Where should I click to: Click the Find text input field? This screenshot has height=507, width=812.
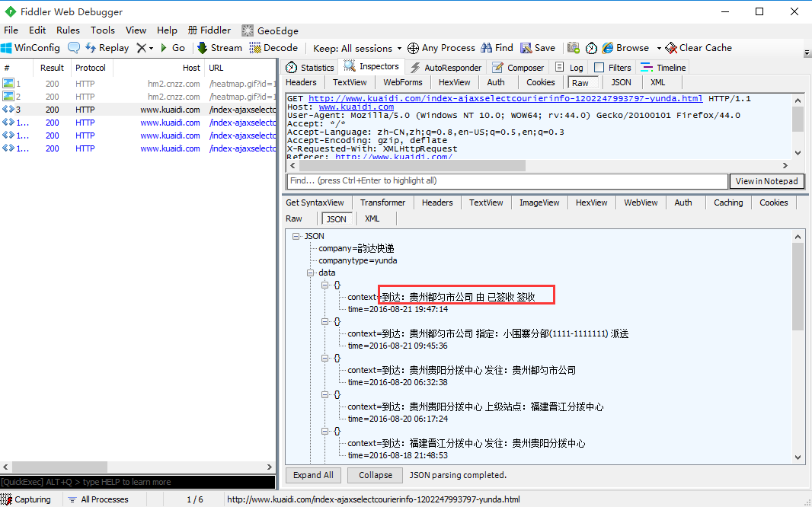(507, 181)
